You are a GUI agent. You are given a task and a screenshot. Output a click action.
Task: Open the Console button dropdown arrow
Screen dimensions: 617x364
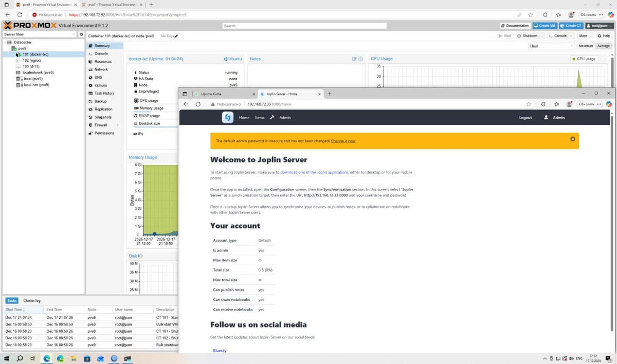[571, 36]
